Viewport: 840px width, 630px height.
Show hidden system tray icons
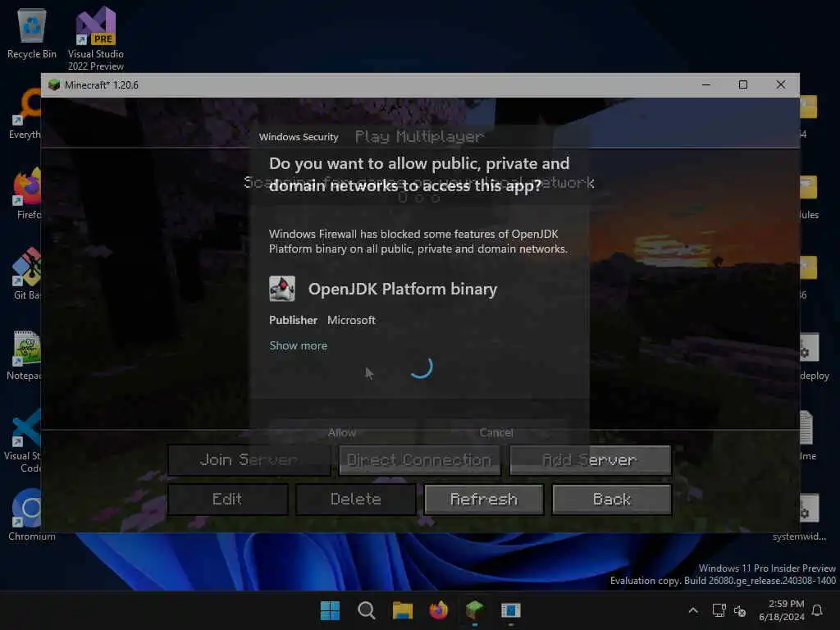pyautogui.click(x=692, y=610)
